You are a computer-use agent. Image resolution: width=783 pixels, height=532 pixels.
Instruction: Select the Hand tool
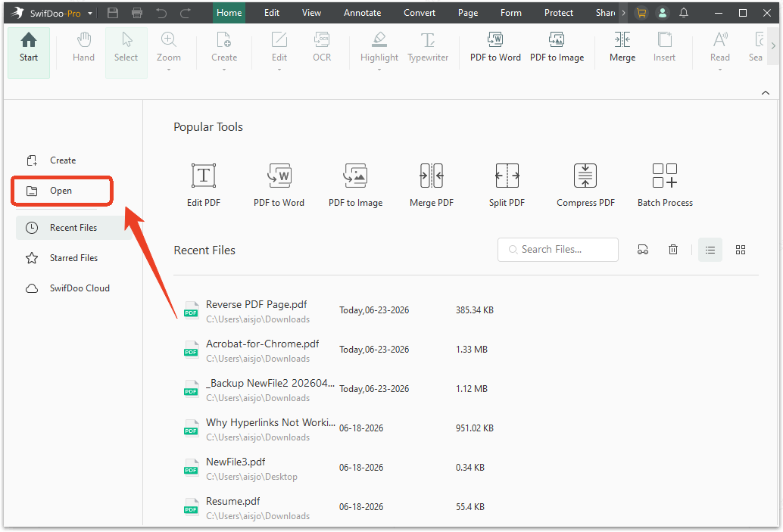pos(83,48)
